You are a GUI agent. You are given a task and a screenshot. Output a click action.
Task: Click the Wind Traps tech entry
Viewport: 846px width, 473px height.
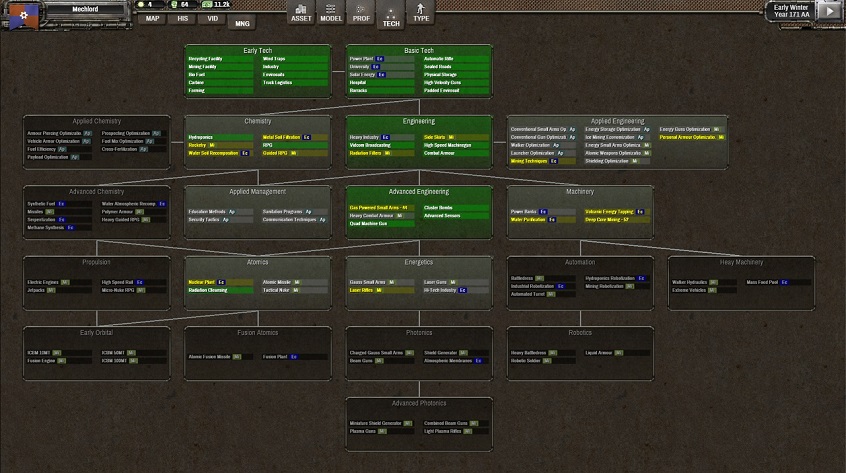click(x=295, y=59)
